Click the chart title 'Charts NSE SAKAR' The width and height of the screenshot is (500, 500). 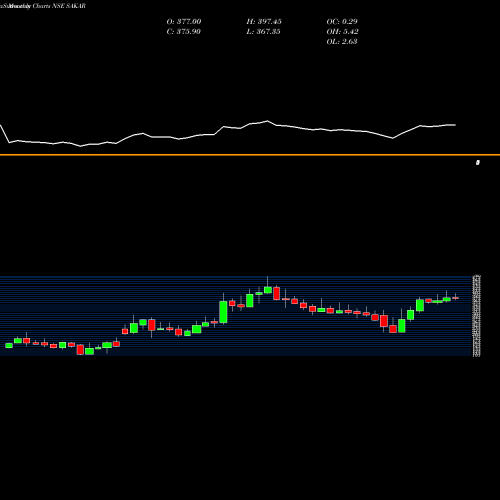59,6
